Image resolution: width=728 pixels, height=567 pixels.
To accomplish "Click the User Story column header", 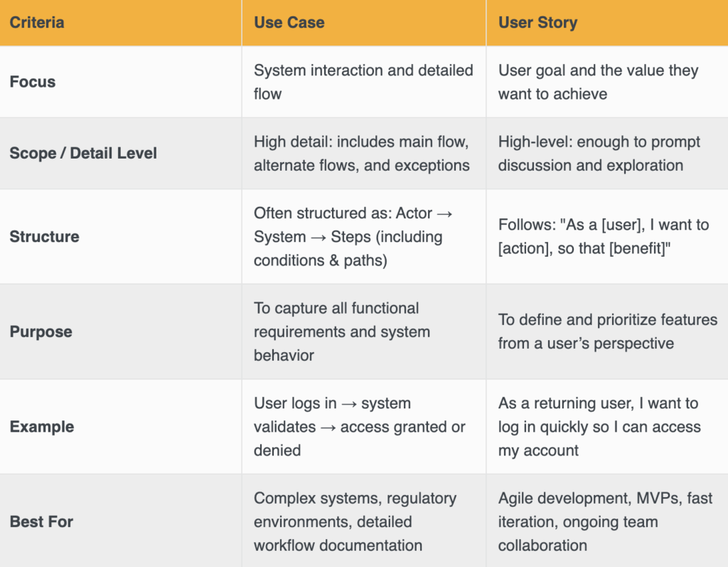I will [537, 22].
